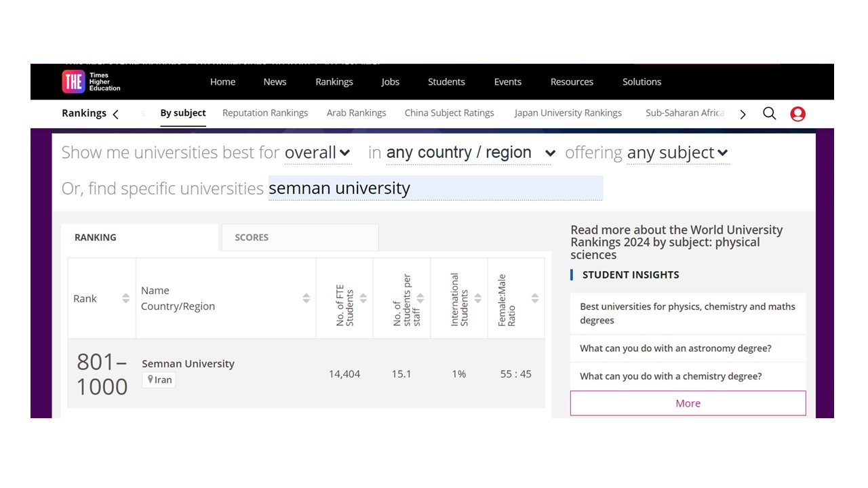Open the 'any country / region' dropdown
The height and width of the screenshot is (488, 868).
(x=471, y=152)
